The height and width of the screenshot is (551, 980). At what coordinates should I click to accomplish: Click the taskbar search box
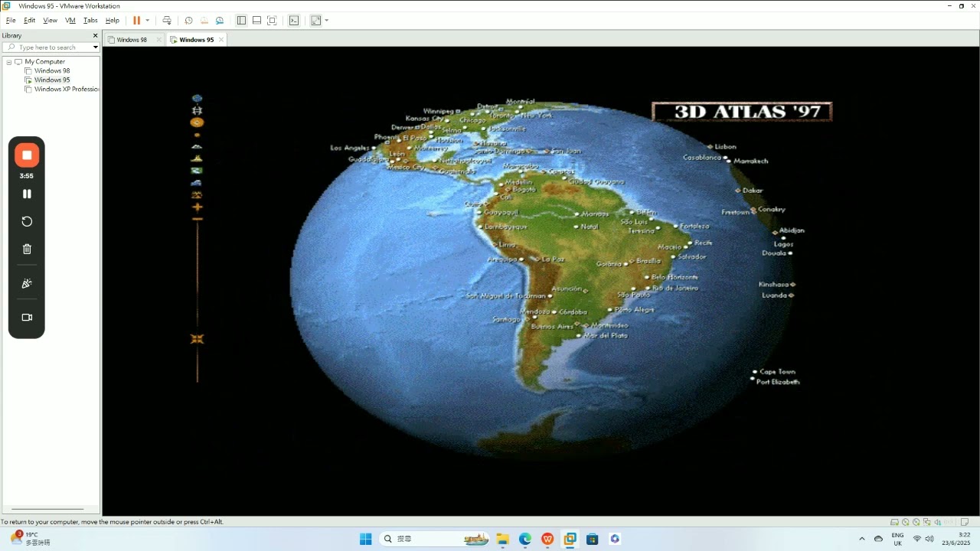435,539
